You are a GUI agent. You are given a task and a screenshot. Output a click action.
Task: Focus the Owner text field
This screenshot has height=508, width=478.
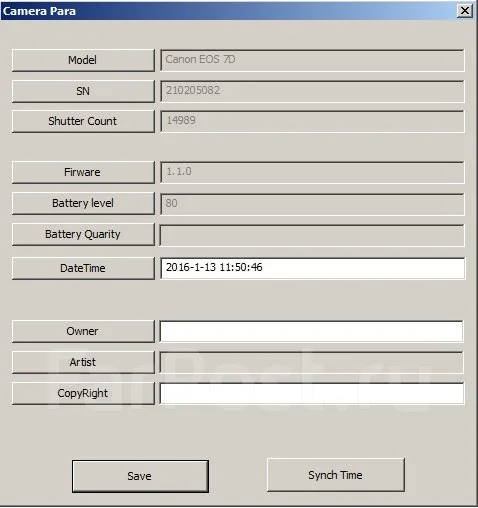click(x=311, y=331)
